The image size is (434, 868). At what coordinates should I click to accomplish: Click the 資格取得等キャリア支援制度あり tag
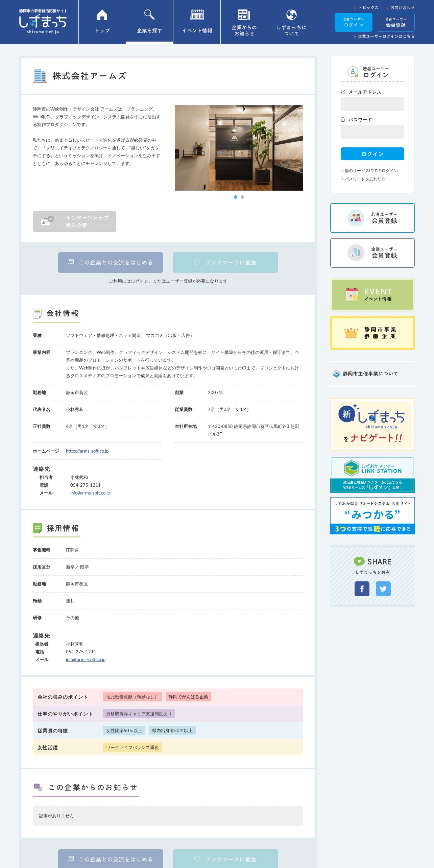(x=139, y=714)
